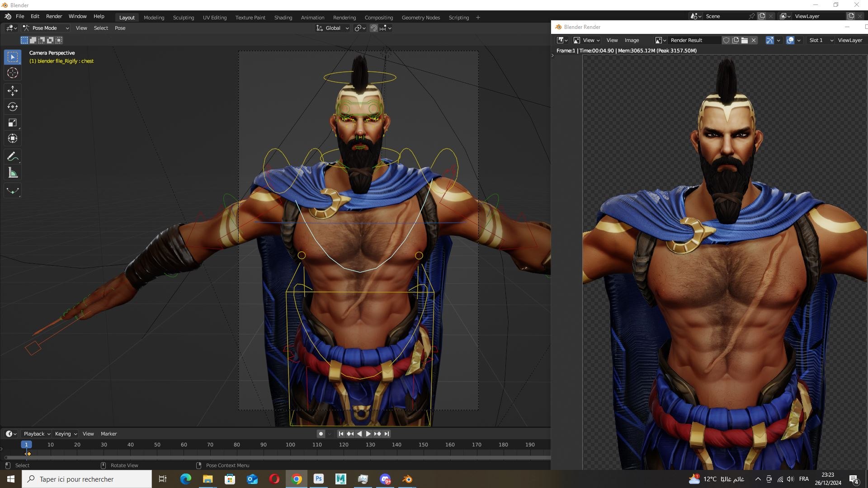This screenshot has width=868, height=488.
Task: Click new image icon in Blender Render
Action: click(x=736, y=40)
